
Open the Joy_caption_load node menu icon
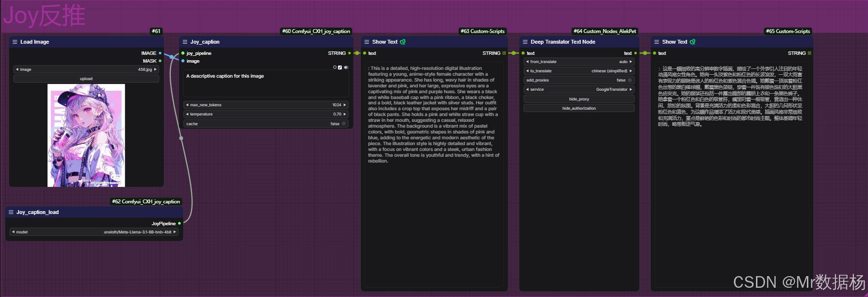click(x=11, y=212)
